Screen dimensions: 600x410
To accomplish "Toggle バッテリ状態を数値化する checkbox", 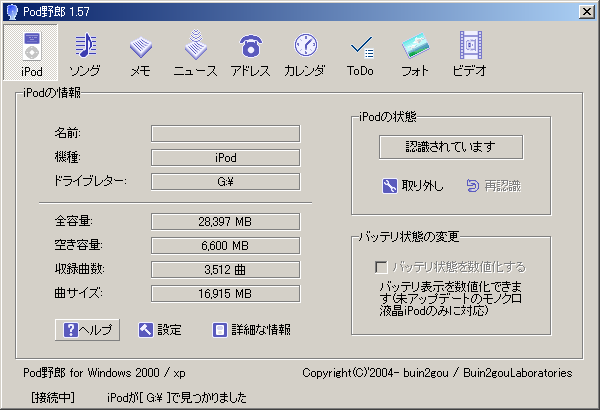I will pos(380,267).
